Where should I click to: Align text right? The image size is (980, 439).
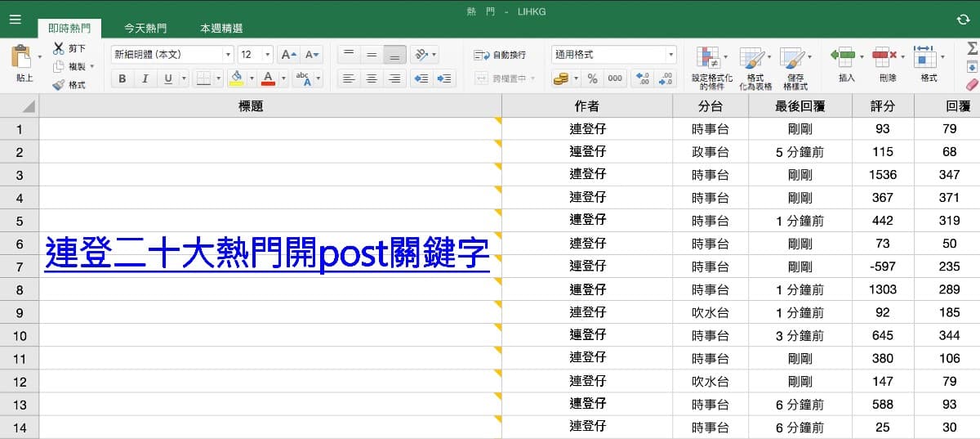click(394, 78)
